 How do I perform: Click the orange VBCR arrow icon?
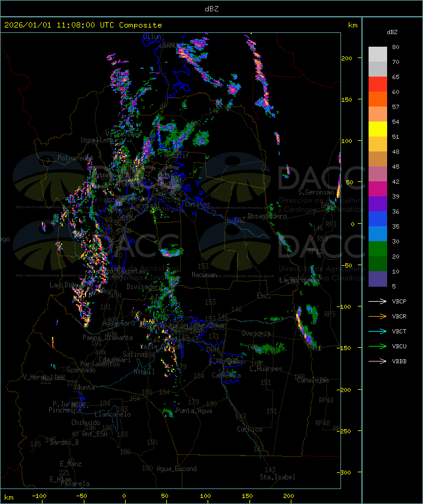pyautogui.click(x=378, y=316)
